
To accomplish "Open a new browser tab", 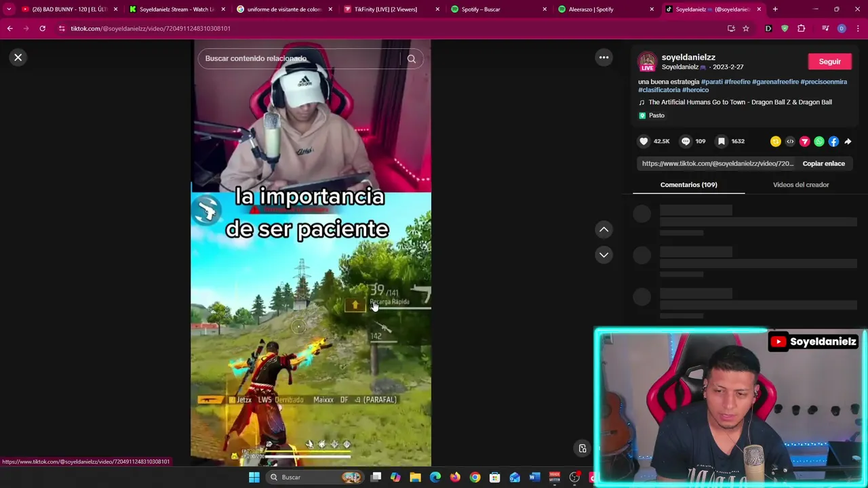I will pos(775,9).
